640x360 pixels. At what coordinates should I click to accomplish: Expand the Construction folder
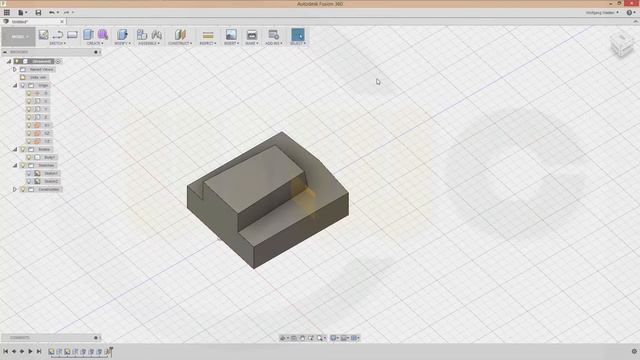coord(15,189)
